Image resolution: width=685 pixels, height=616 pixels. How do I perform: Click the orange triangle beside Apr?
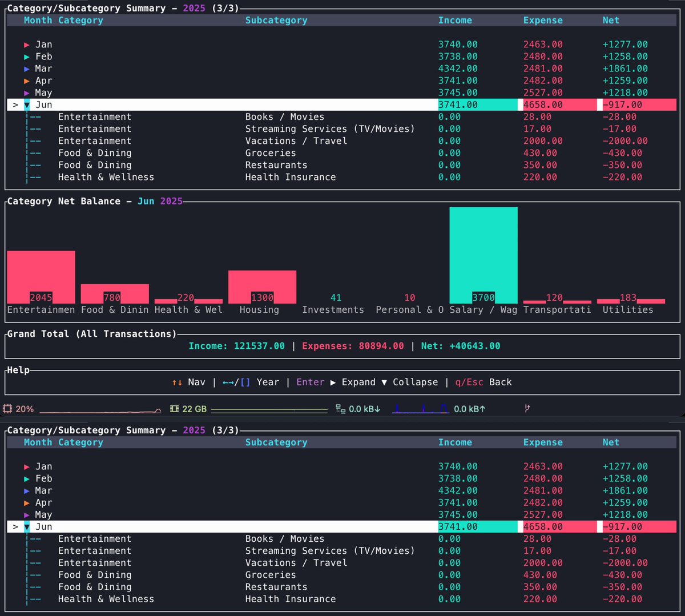tap(27, 80)
